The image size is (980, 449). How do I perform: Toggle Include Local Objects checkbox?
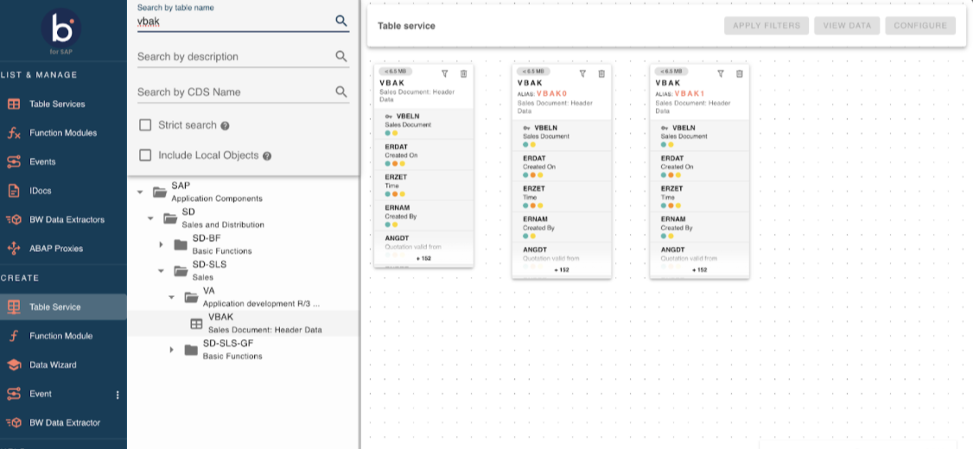(x=146, y=155)
